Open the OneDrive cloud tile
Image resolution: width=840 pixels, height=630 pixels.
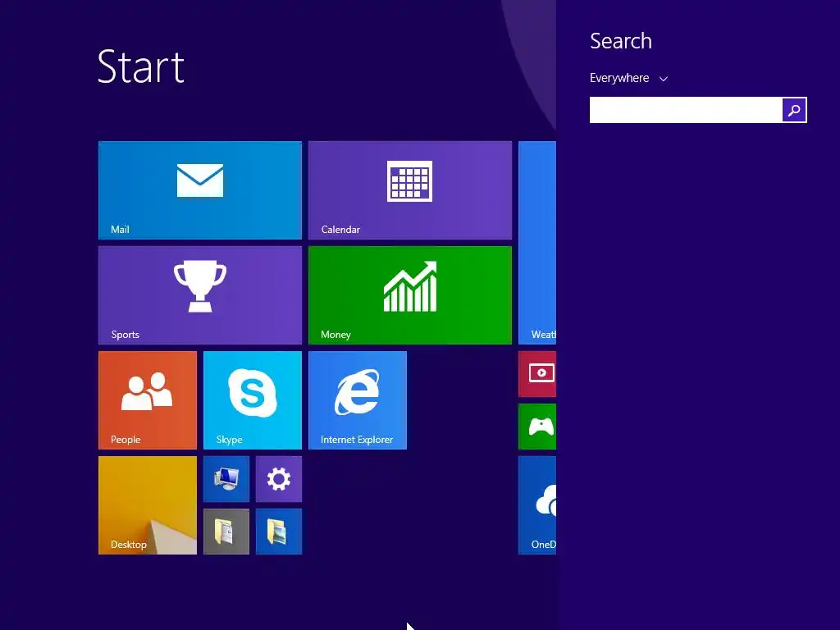pyautogui.click(x=537, y=505)
